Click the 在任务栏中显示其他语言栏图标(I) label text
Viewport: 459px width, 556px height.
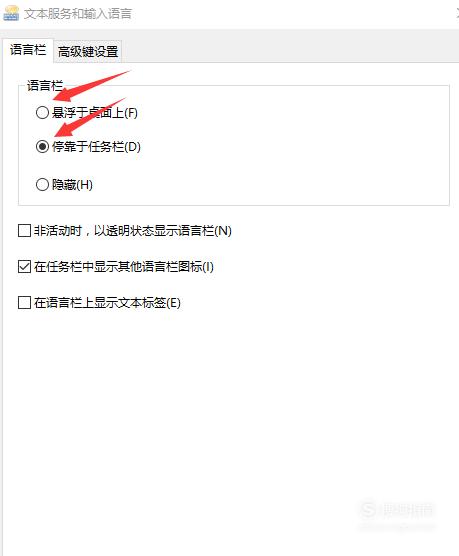click(x=124, y=267)
